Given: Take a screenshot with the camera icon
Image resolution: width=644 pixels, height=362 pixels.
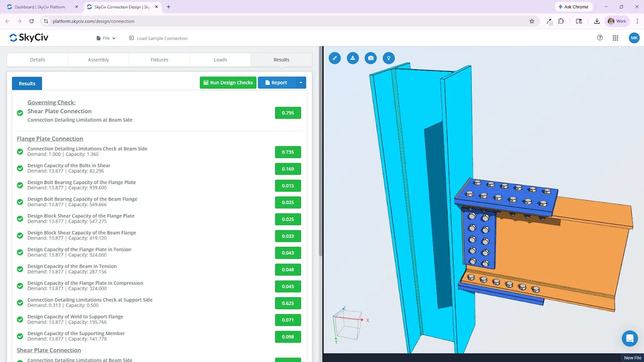Looking at the screenshot, I should point(371,58).
